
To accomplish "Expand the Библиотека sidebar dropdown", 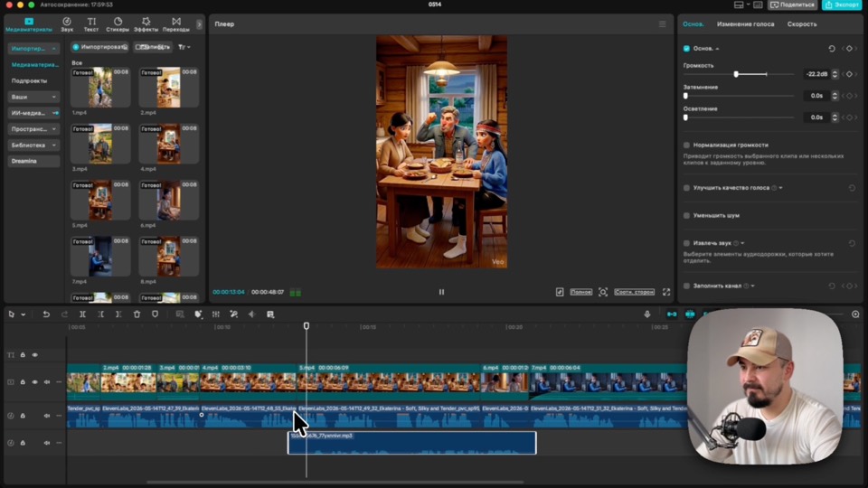I will pyautogui.click(x=53, y=145).
